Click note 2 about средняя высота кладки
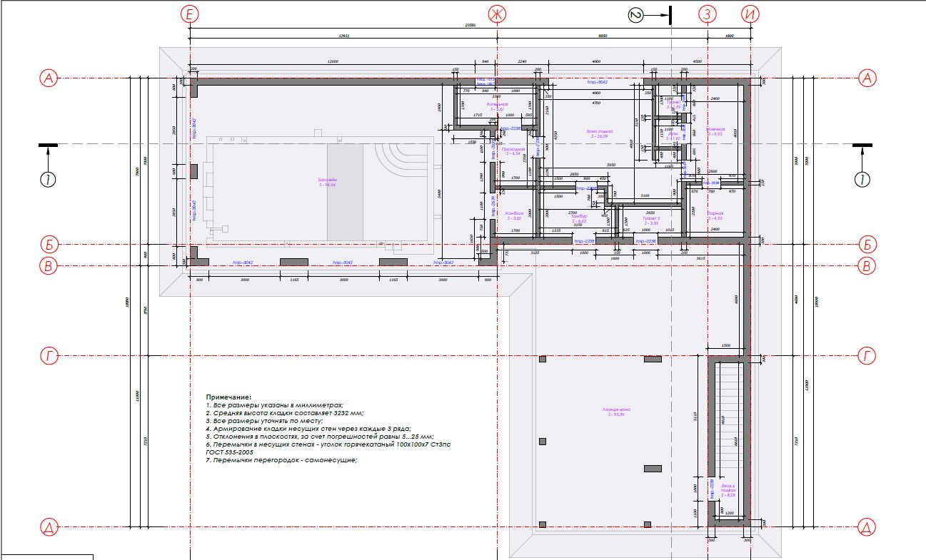 (x=285, y=412)
